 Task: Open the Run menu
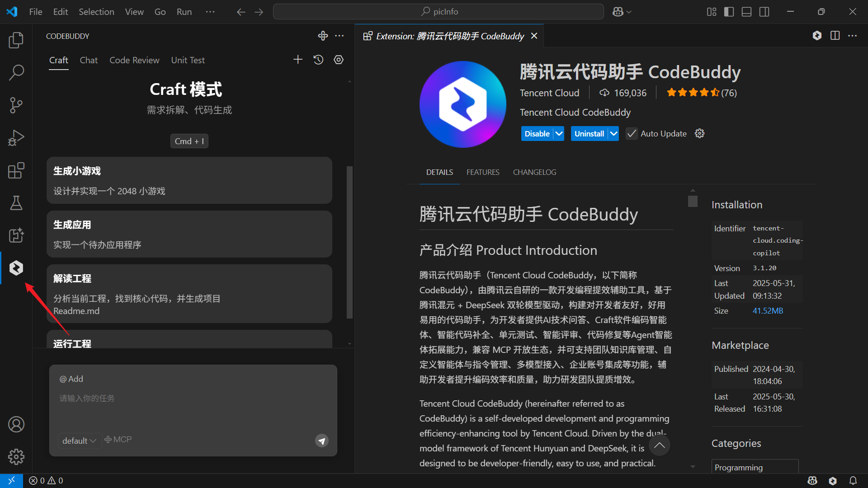[184, 12]
